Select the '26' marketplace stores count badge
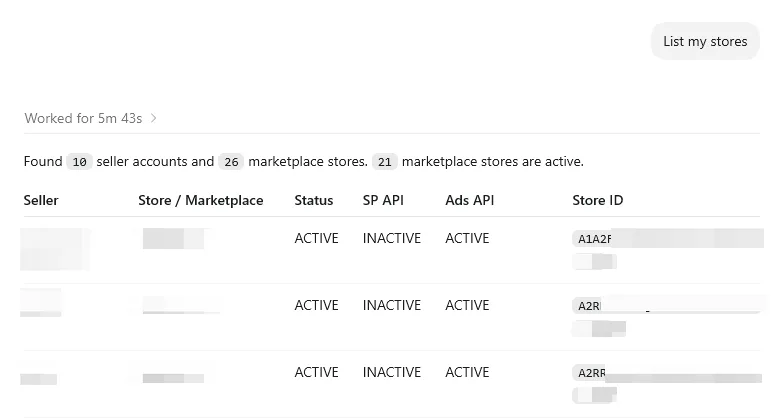The image size is (780, 418). 231,162
